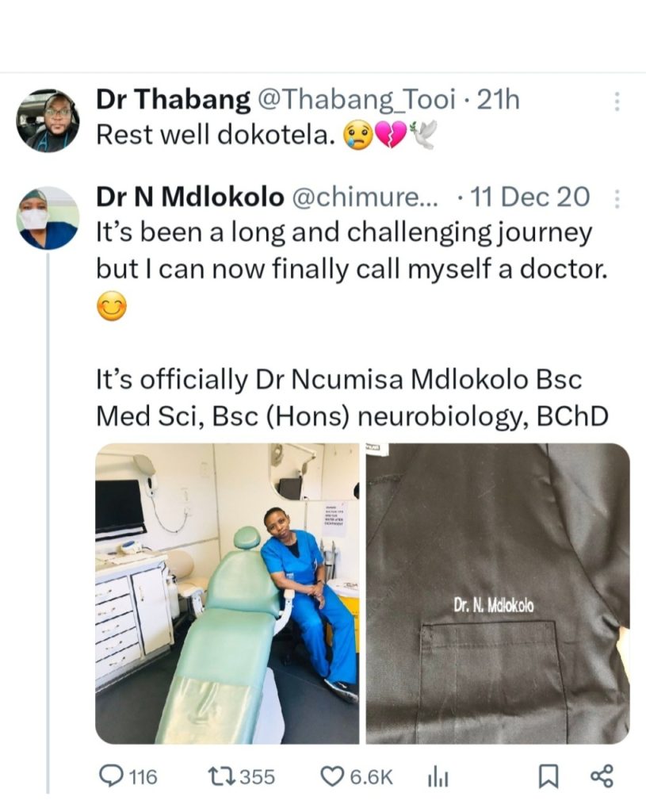Like the post with the heart icon

click(x=331, y=776)
